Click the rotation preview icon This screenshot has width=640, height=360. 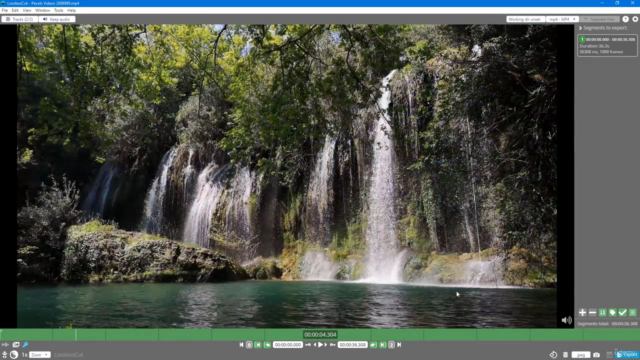coord(553,355)
